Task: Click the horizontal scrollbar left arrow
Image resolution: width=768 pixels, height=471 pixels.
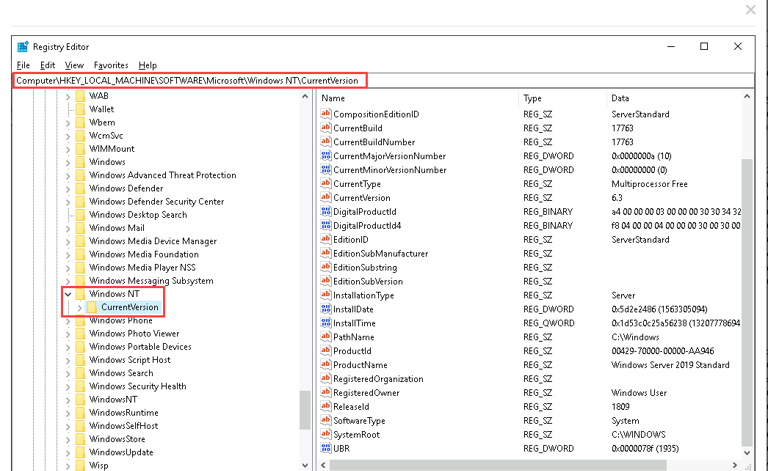Action: (x=324, y=465)
